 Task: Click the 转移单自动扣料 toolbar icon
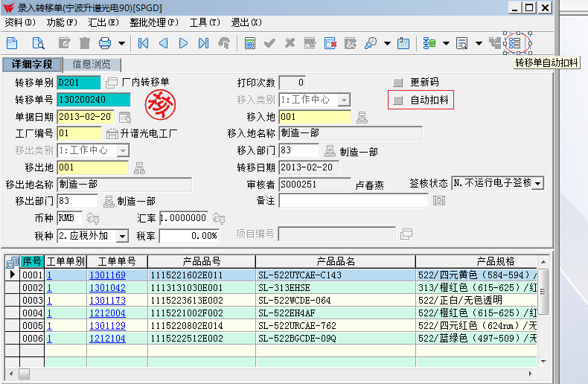[x=514, y=43]
